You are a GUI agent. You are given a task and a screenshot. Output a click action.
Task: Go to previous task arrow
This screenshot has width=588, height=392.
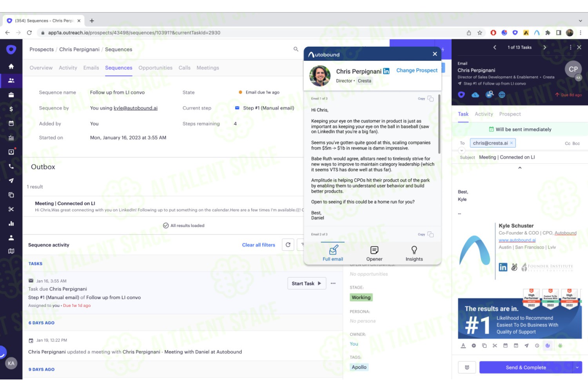point(495,47)
